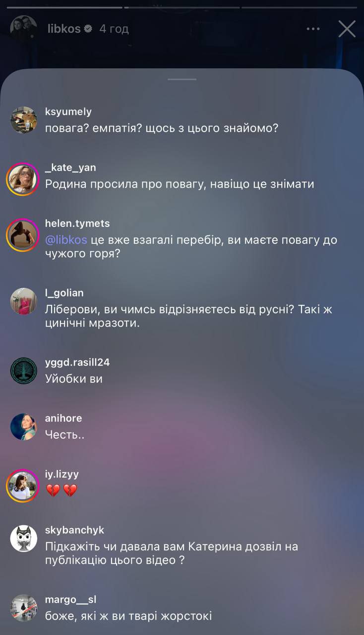Close the story with the X icon
Viewport: 364px width, 635px height.
(347, 29)
